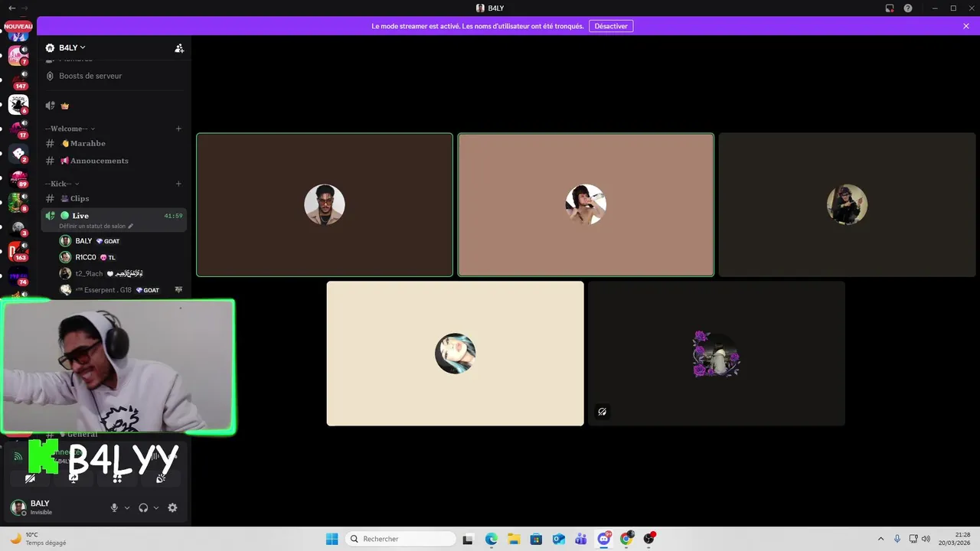Collapse the --Kick-- category
Viewport: 980px width, 551px height.
tap(62, 184)
